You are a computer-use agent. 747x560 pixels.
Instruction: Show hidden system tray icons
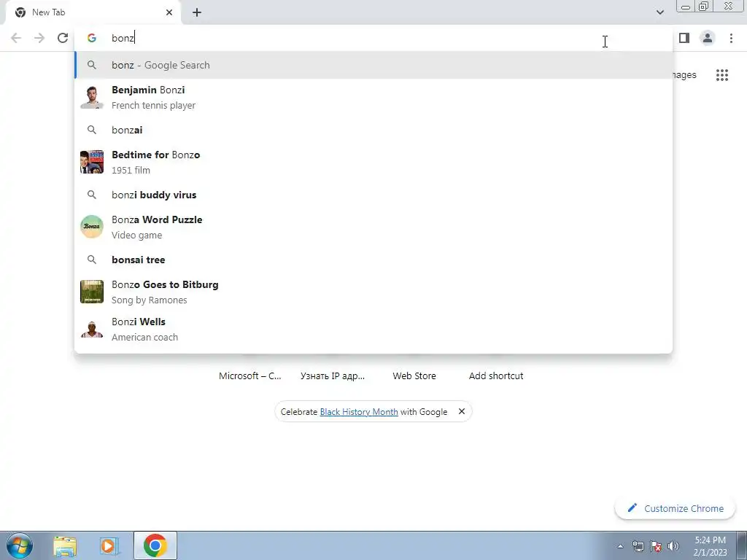[x=620, y=546]
